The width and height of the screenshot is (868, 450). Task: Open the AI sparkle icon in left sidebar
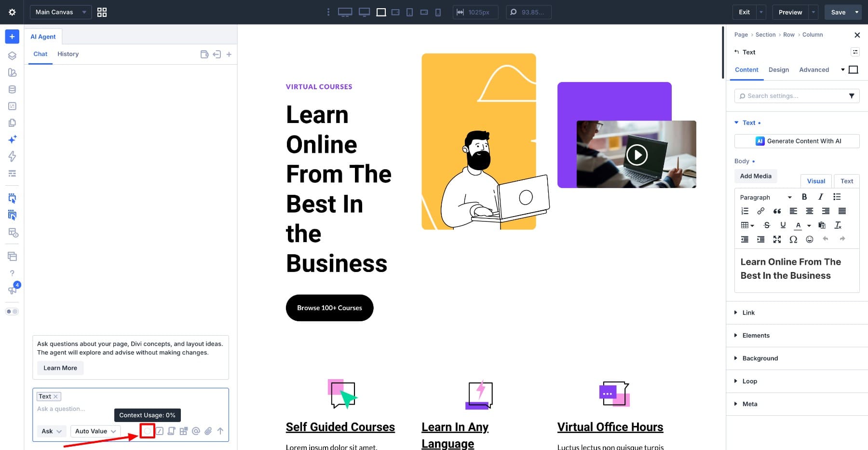pos(12,139)
